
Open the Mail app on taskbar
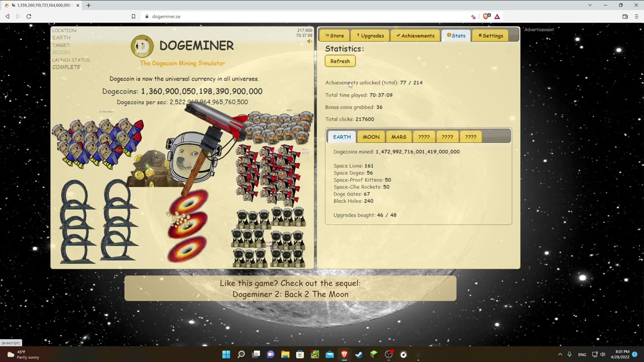tap(330, 354)
